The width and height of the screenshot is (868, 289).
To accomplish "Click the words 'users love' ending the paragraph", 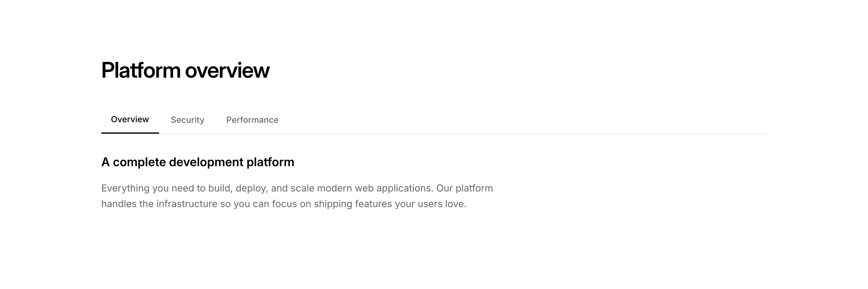I will [442, 204].
